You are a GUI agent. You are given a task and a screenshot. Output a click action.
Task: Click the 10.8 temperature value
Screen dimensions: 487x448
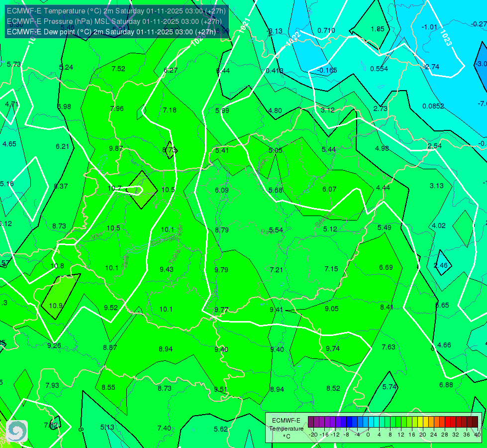[57, 266]
